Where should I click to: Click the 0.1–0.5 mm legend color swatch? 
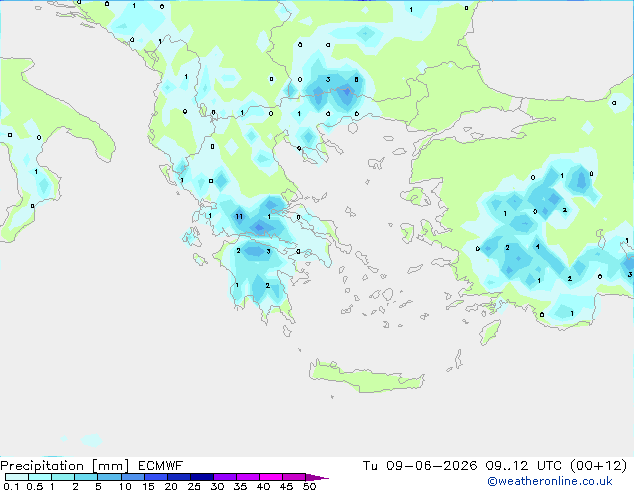(x=17, y=477)
